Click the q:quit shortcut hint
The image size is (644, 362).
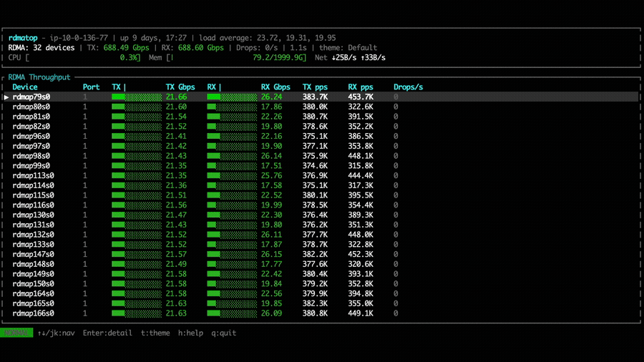[x=224, y=333]
